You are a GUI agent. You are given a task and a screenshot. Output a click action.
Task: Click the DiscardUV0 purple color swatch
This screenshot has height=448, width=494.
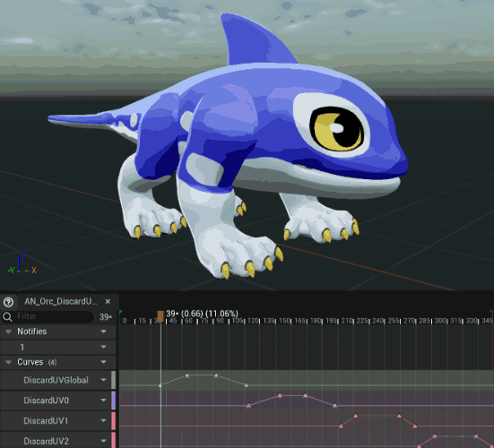coord(114,401)
